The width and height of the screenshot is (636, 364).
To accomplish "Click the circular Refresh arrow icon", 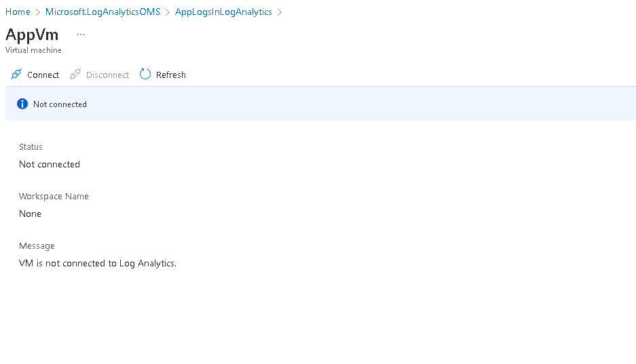I will pyautogui.click(x=145, y=75).
